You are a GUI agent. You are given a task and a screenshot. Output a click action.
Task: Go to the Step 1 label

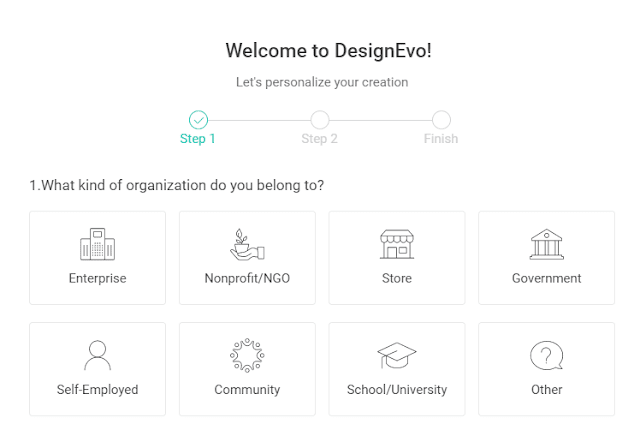click(x=198, y=139)
